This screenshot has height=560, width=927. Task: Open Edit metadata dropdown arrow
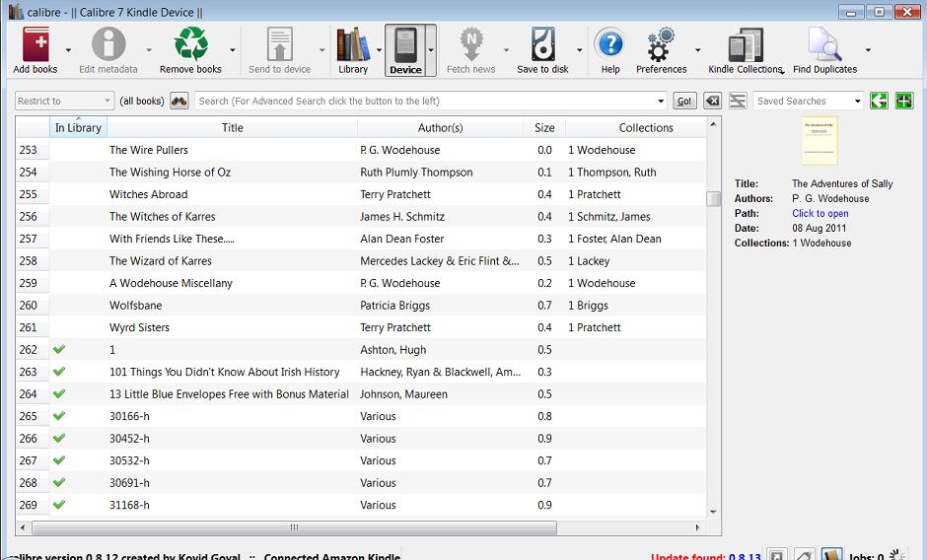[x=148, y=50]
